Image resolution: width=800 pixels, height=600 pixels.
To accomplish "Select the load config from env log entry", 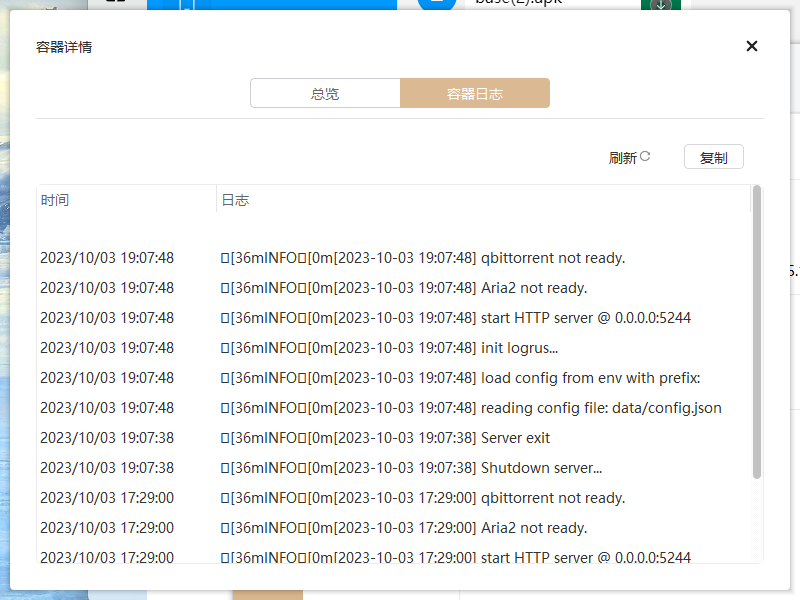I will [393, 378].
